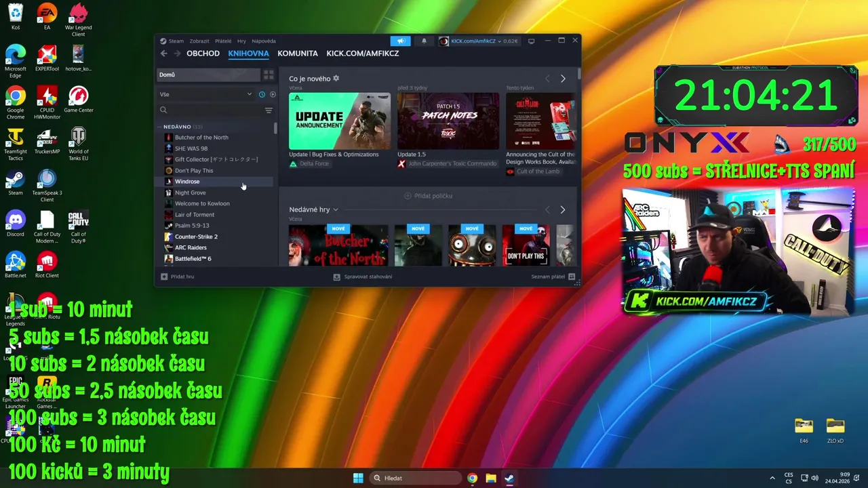Screen dimensions: 868x488
Task: Click 'Přidat hru' button
Action: pyautogui.click(x=178, y=277)
